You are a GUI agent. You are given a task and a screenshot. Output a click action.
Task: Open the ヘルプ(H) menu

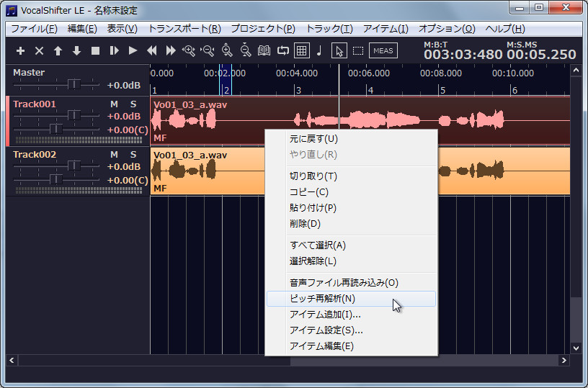click(504, 29)
